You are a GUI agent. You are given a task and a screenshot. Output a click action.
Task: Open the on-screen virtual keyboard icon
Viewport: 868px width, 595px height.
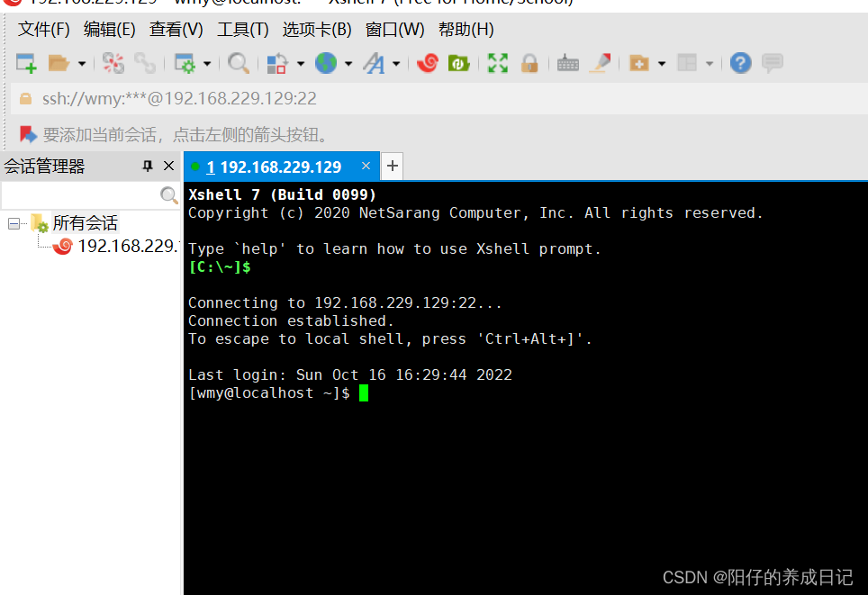coord(567,63)
